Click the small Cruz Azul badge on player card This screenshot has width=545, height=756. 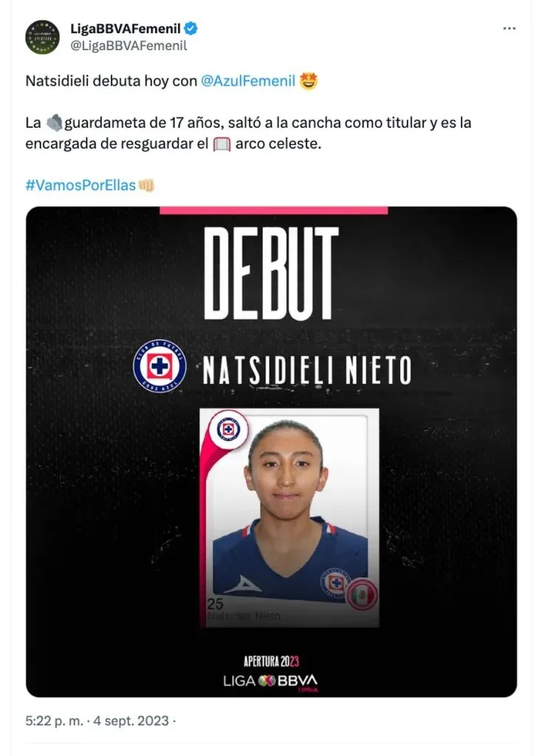coord(227,430)
